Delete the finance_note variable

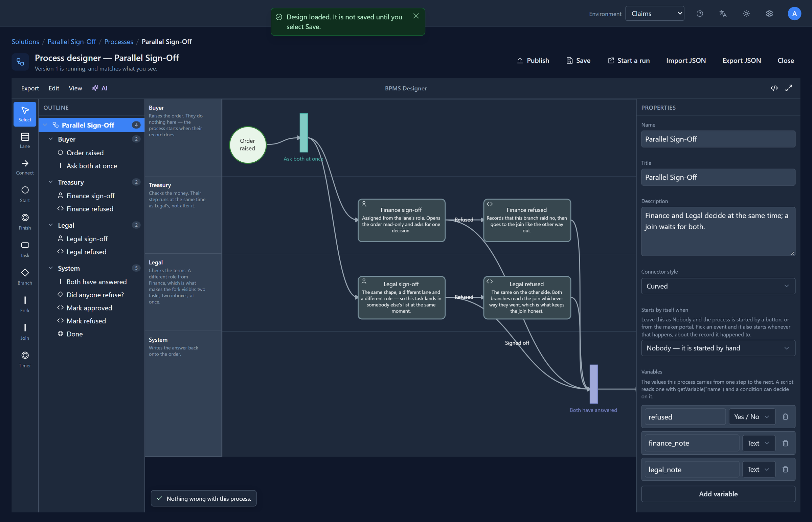click(x=785, y=443)
